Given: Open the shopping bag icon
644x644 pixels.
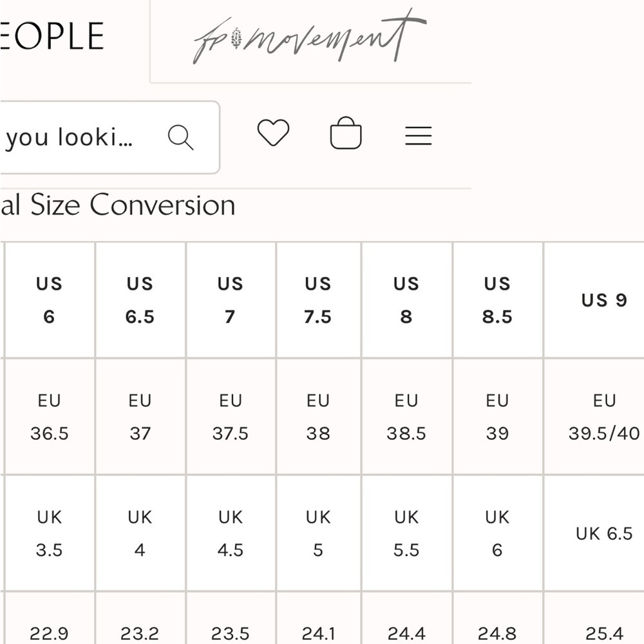Looking at the screenshot, I should (x=346, y=133).
